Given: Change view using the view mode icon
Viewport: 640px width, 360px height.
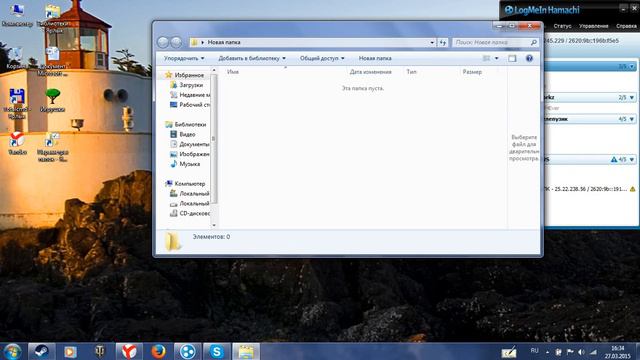Looking at the screenshot, I should [487, 58].
